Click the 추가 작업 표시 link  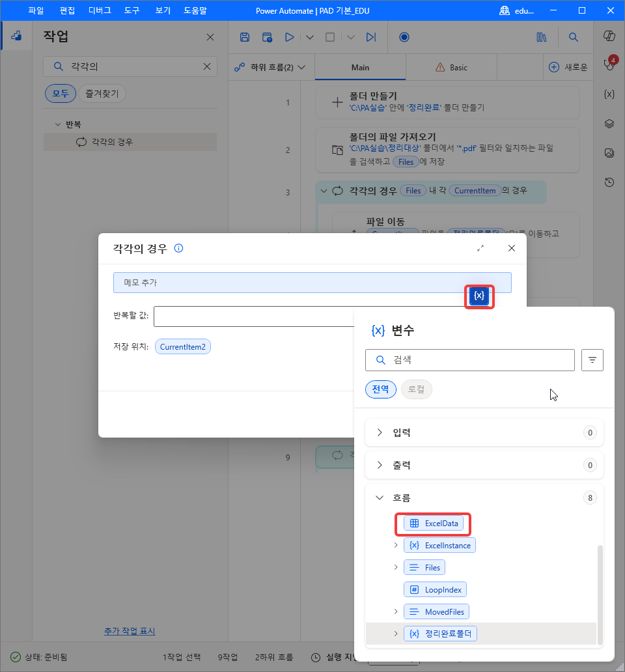click(x=130, y=631)
